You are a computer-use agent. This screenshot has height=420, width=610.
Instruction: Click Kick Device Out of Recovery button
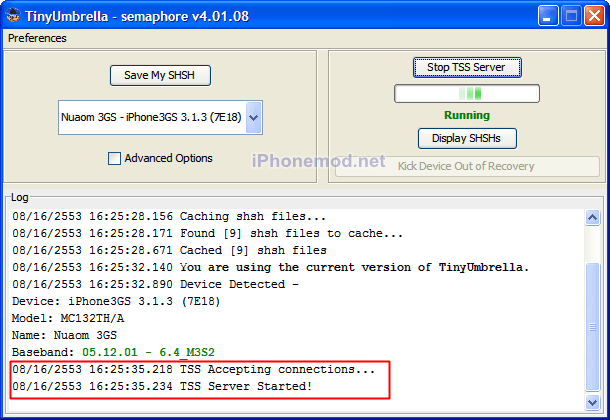coord(467,166)
